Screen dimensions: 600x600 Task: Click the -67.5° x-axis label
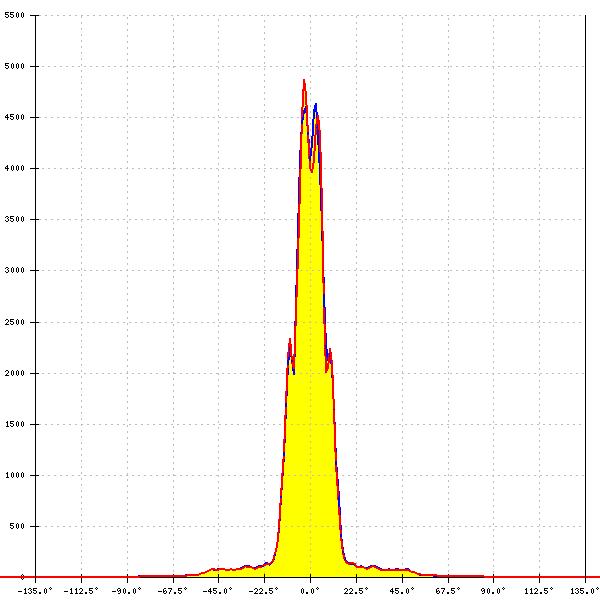pos(173,591)
